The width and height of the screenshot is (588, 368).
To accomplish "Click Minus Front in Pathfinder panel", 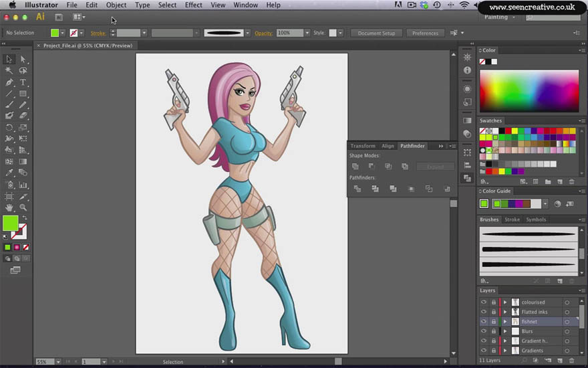I will [372, 167].
